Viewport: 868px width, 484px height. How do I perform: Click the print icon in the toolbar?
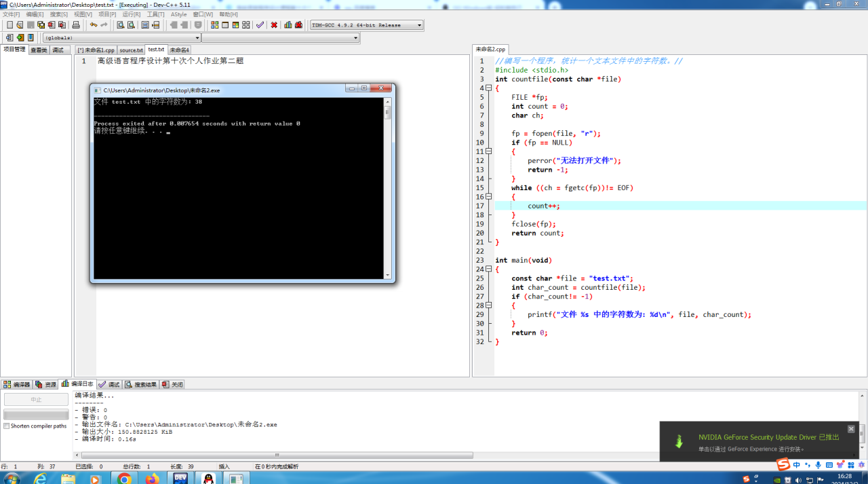(76, 25)
